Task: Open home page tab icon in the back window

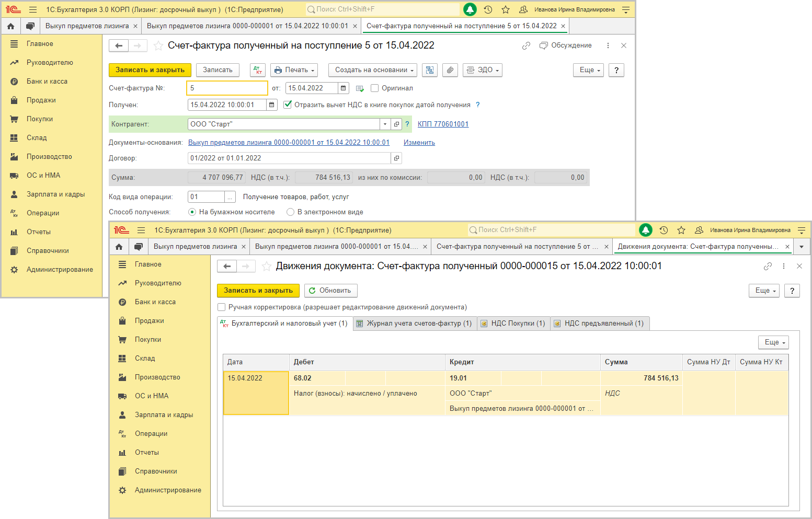Action: (x=10, y=26)
